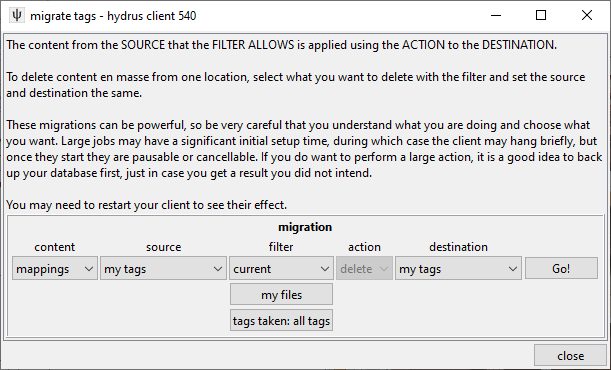Expand the destination dropdown set to my tags

click(458, 268)
